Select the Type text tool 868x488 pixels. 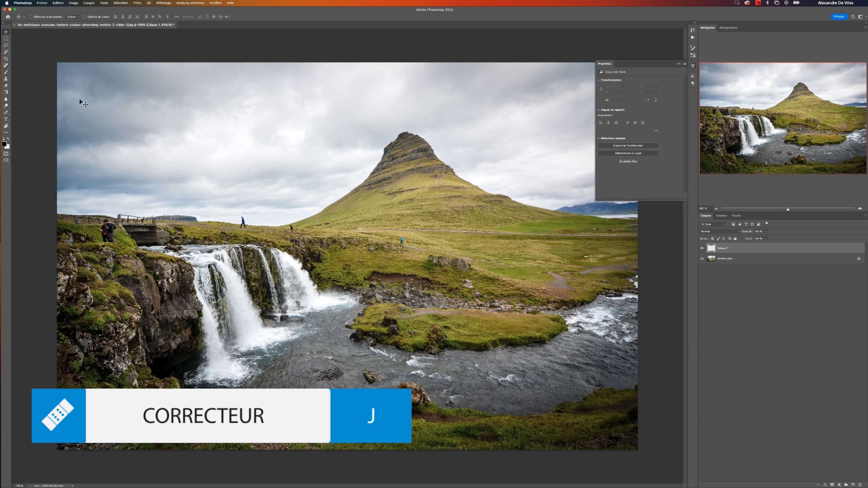point(6,119)
